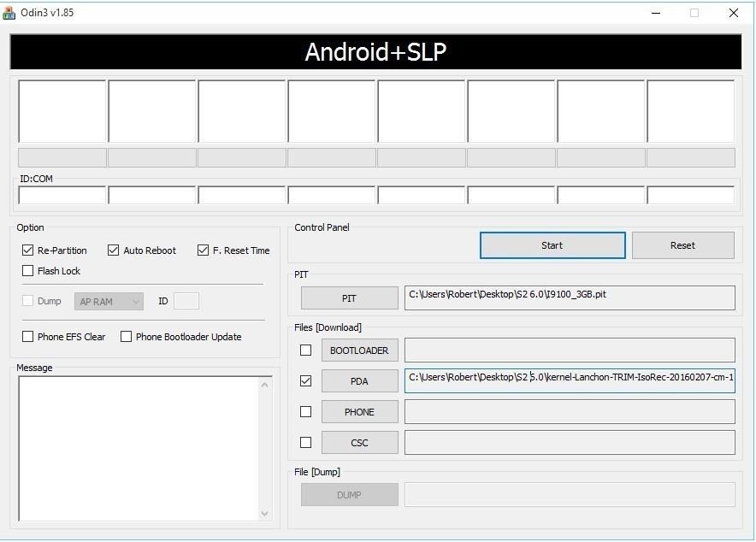Uncheck the PDA file checkbox
This screenshot has width=756, height=542.
(305, 380)
